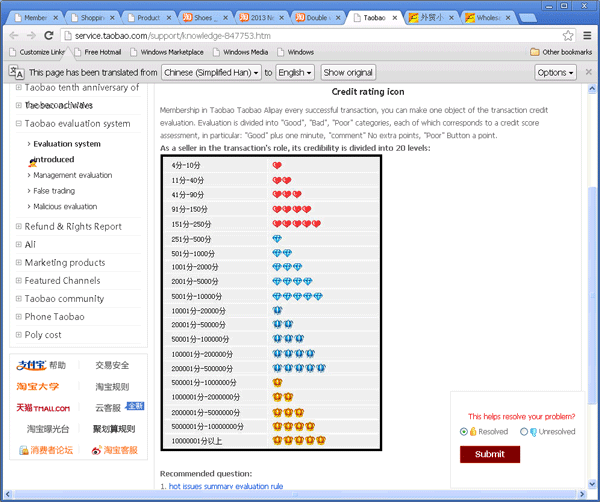Screen dimensions: 600x502
Task: Open the translation Options dropdown
Action: point(555,73)
